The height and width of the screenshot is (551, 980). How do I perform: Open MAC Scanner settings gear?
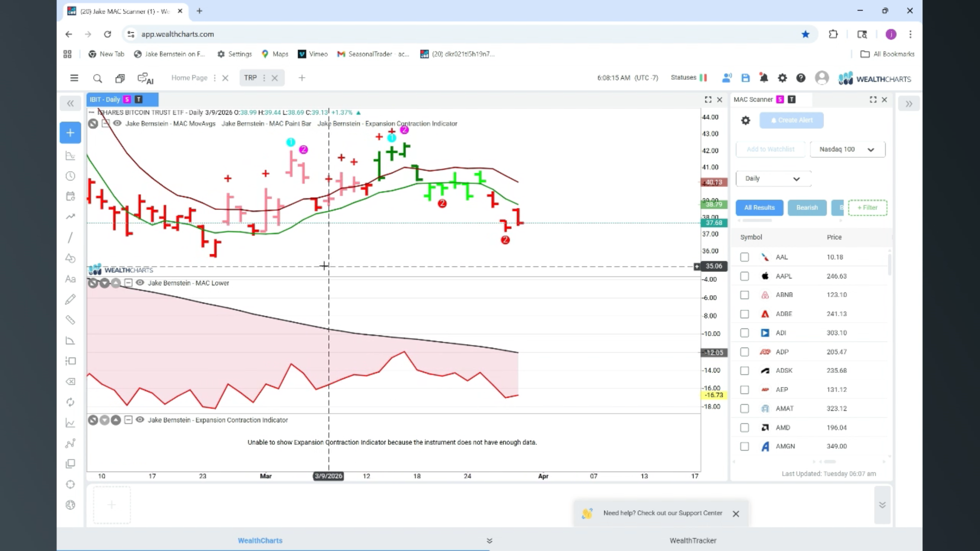(x=746, y=120)
